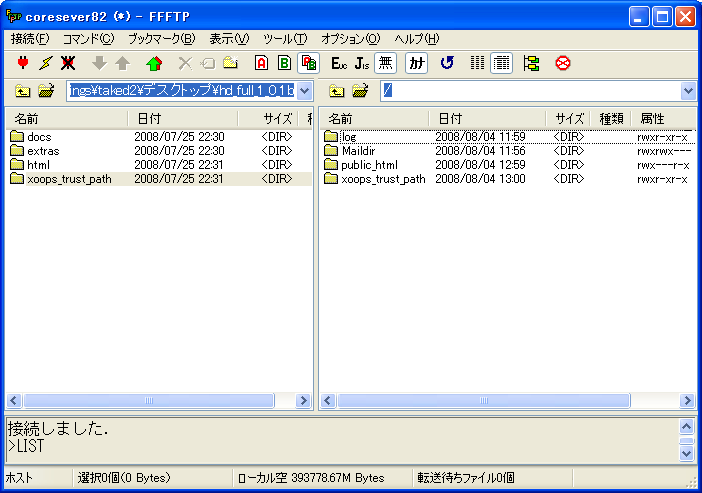The image size is (702, 493).
Task: Click the red Connect plug icon
Action: tap(23, 63)
